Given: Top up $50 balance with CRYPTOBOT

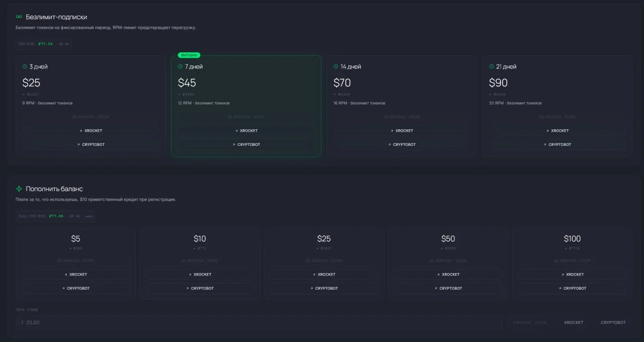Looking at the screenshot, I should pos(448,289).
